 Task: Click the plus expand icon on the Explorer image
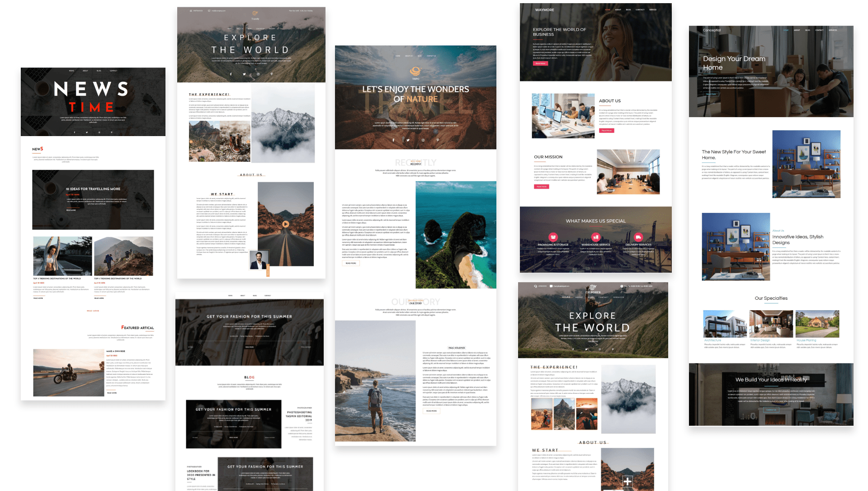[627, 481]
